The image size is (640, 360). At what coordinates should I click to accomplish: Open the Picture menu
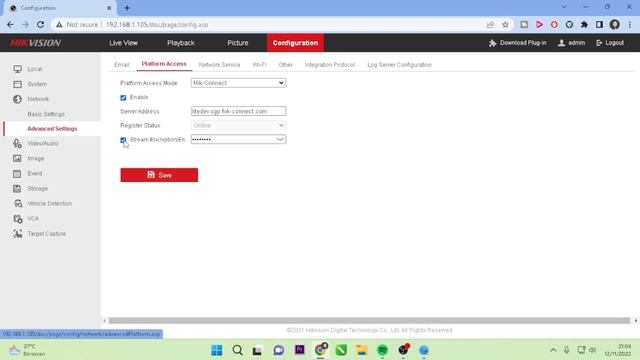point(238,43)
